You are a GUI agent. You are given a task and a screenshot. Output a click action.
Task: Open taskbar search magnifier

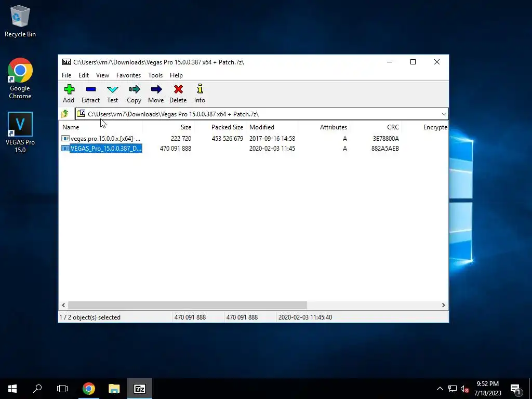pos(37,389)
